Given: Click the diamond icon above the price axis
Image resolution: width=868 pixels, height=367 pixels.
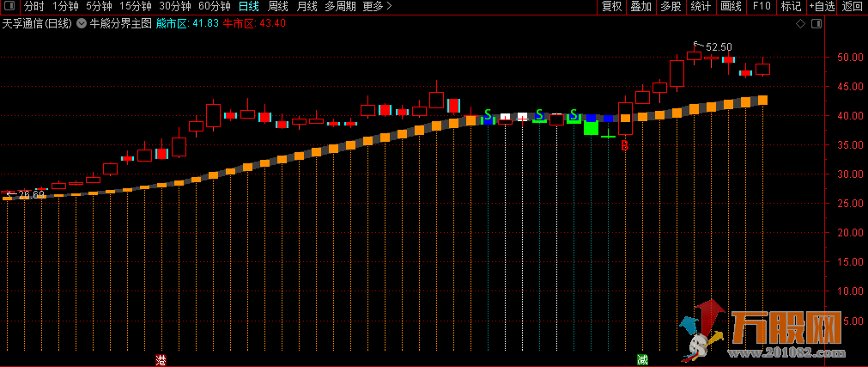Looking at the screenshot, I should pyautogui.click(x=802, y=23).
